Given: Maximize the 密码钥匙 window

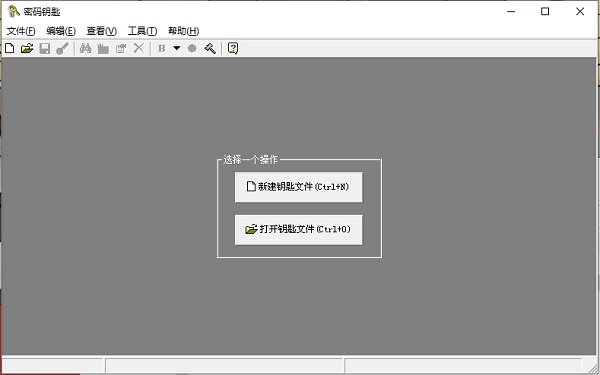Looking at the screenshot, I should click(545, 11).
